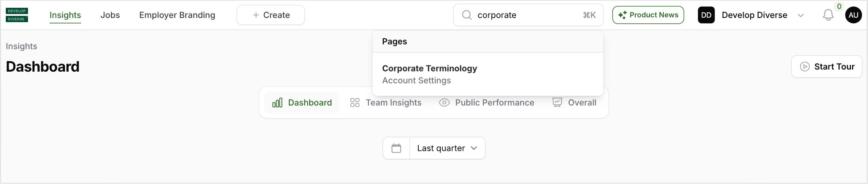The height and width of the screenshot is (184, 868).
Task: Go to Employer Branding section
Action: click(x=177, y=15)
